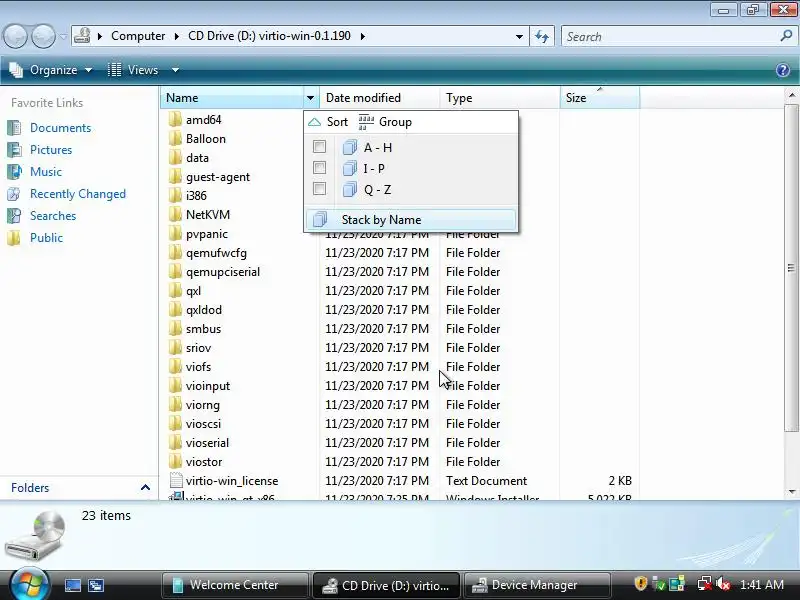Open the address bar history dropdown
Viewport: 800px width, 600px height.
point(519,36)
